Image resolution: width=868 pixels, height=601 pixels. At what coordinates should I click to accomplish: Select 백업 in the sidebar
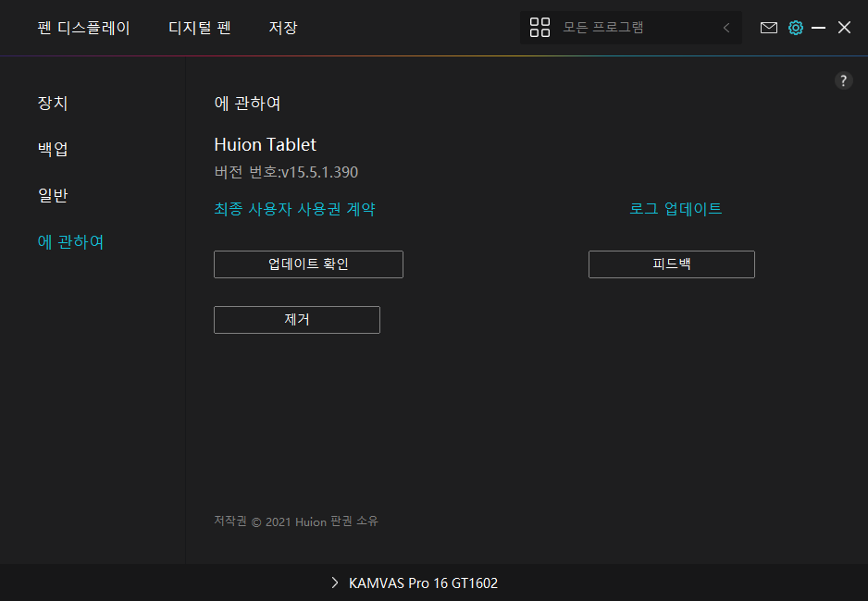53,149
